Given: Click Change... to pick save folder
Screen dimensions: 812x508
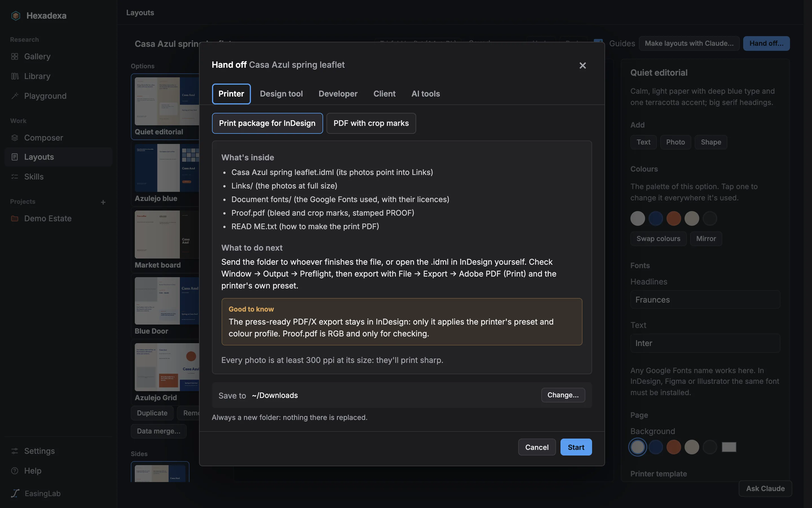Looking at the screenshot, I should [563, 395].
